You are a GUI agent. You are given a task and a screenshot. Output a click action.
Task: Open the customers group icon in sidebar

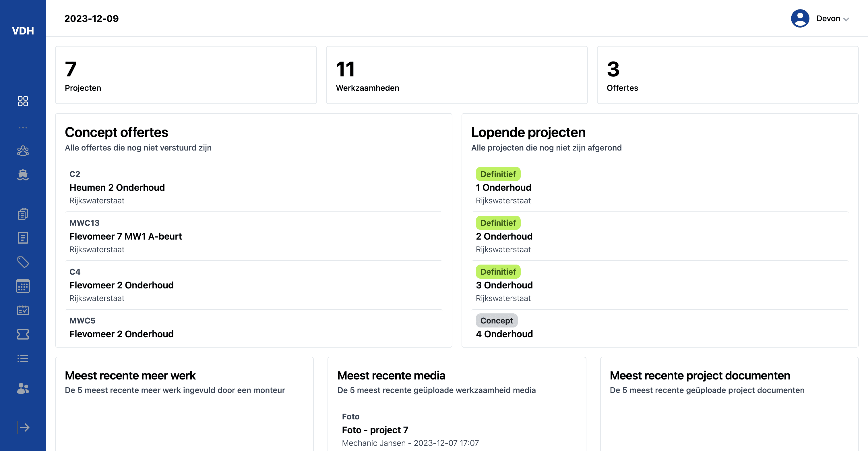pos(23,151)
